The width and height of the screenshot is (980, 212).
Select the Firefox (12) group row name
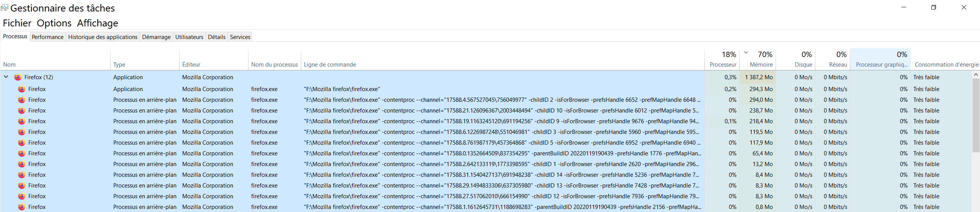tap(39, 77)
